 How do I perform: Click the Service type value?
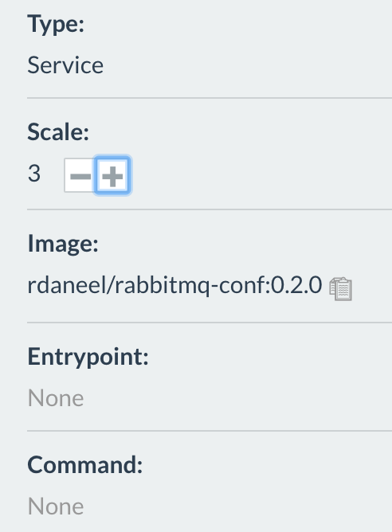tap(65, 65)
